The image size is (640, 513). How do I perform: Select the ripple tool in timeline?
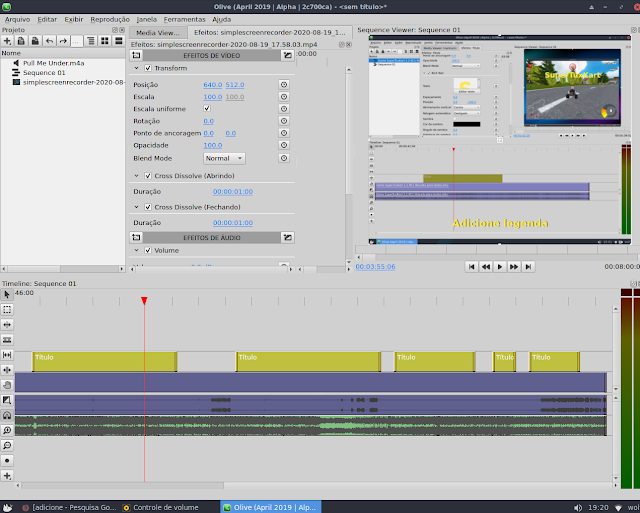point(7,324)
